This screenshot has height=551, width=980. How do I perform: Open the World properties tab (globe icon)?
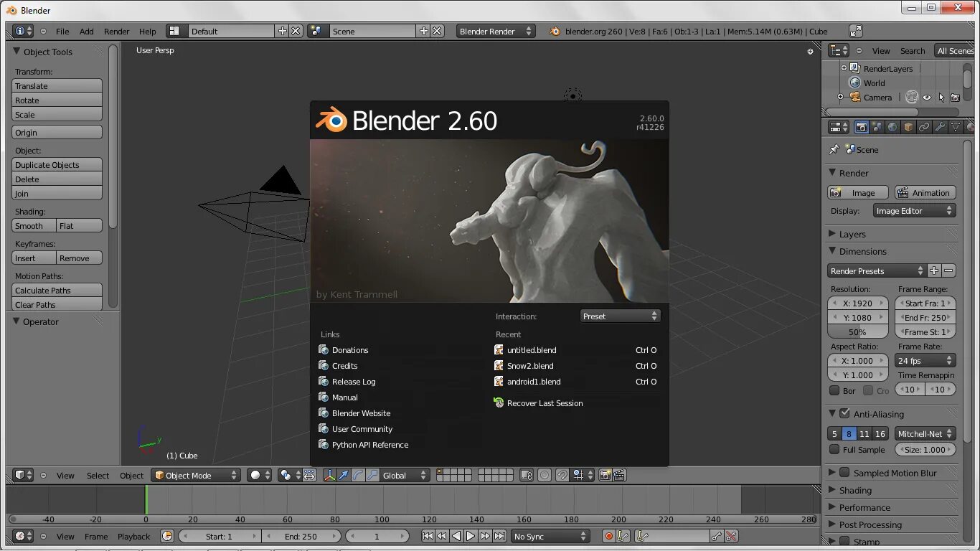(892, 127)
